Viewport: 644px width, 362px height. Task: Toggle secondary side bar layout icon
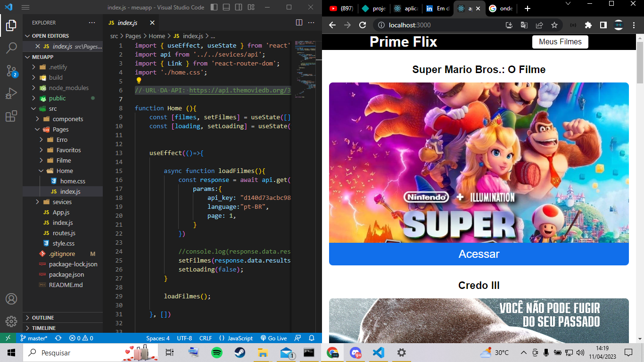coord(239,8)
